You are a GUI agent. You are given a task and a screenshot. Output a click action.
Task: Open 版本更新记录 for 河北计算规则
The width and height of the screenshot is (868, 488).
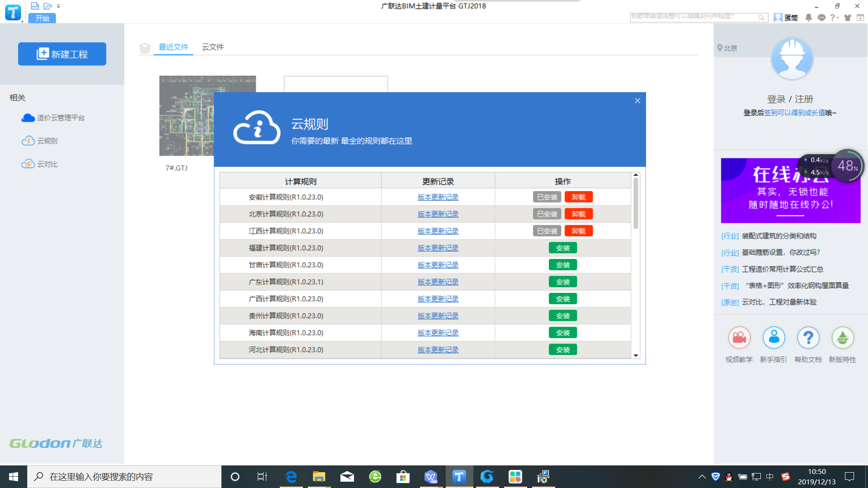tap(438, 350)
